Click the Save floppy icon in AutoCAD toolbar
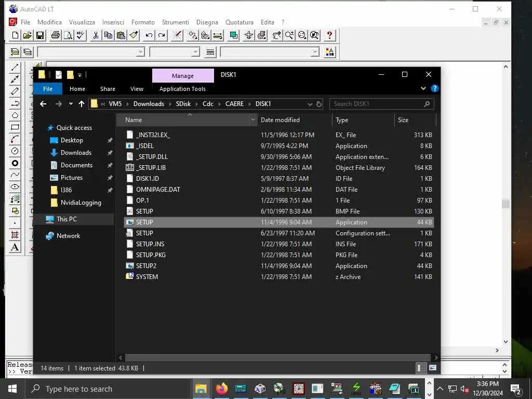The height and width of the screenshot is (399, 532). pyautogui.click(x=40, y=35)
